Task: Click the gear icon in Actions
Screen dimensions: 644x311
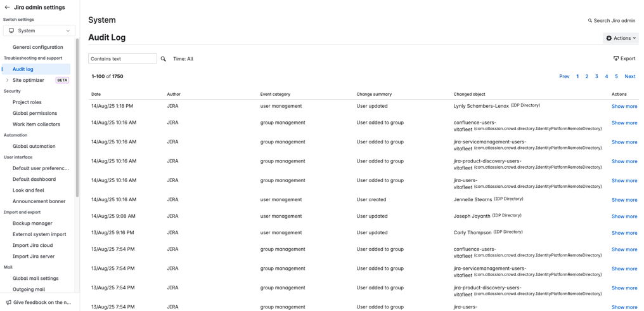Action: click(x=609, y=38)
